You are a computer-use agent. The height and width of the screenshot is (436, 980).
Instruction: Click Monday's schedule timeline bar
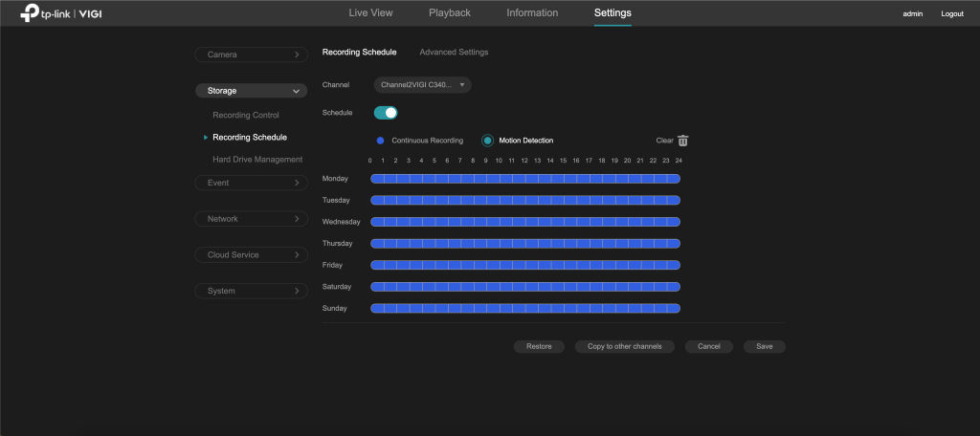coord(525,179)
